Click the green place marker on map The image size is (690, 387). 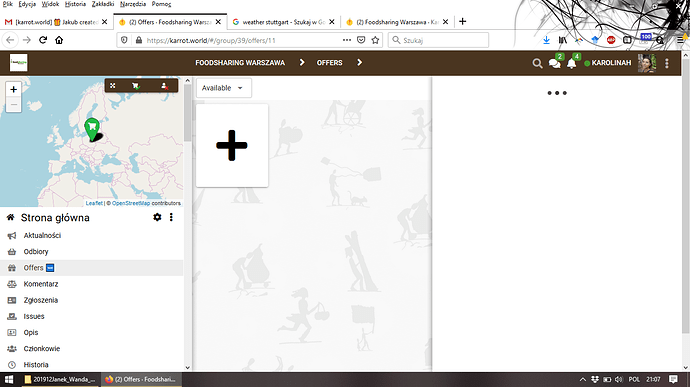(92, 129)
